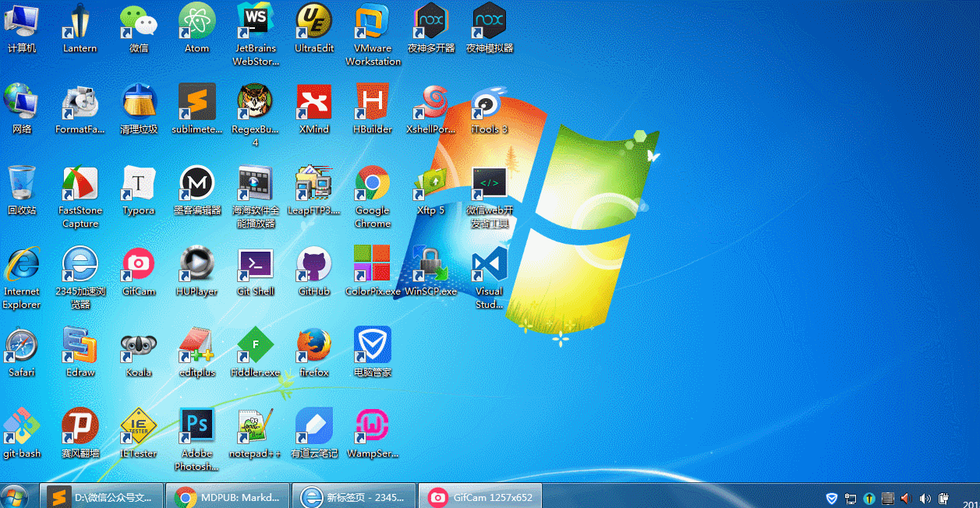Click the Safari desktop icon

tap(22, 352)
